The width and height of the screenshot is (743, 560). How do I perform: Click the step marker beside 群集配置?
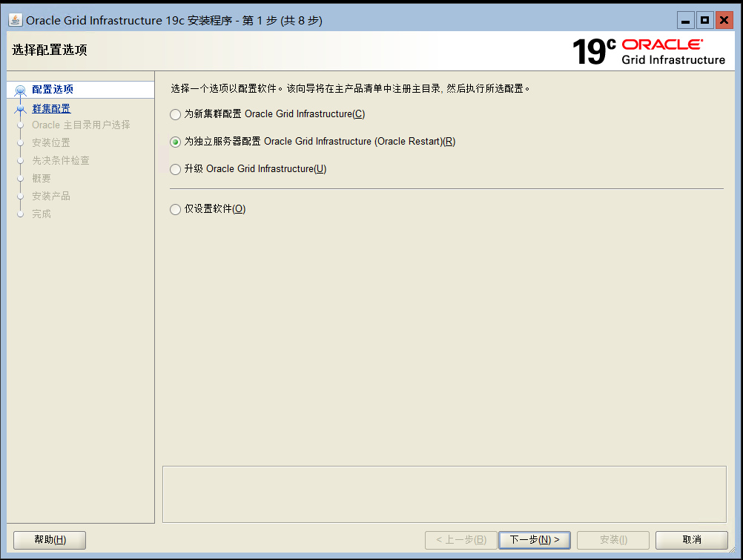(x=20, y=109)
